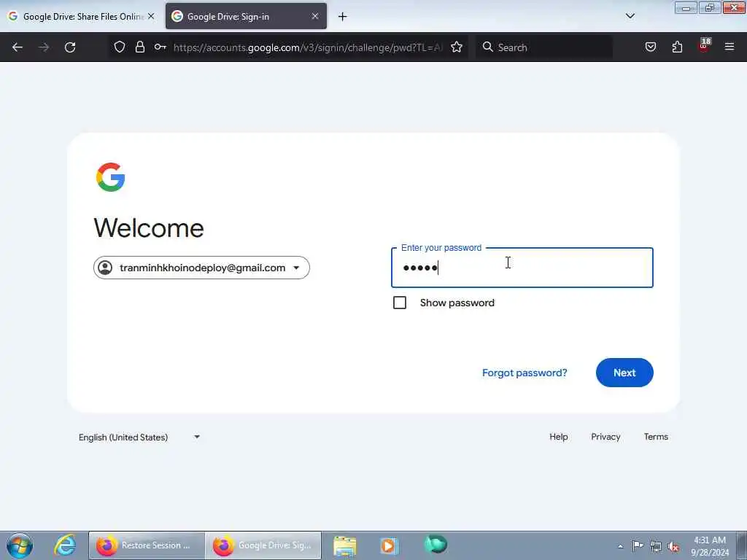Reload the current page
The image size is (747, 560).
70,47
